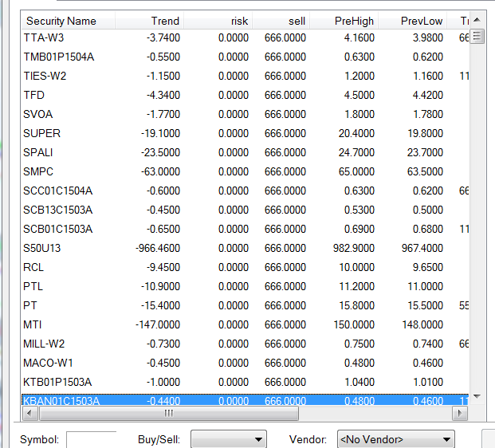This screenshot has width=495, height=448.
Task: Click PrevLow value 9.6500
Action: coord(428,267)
